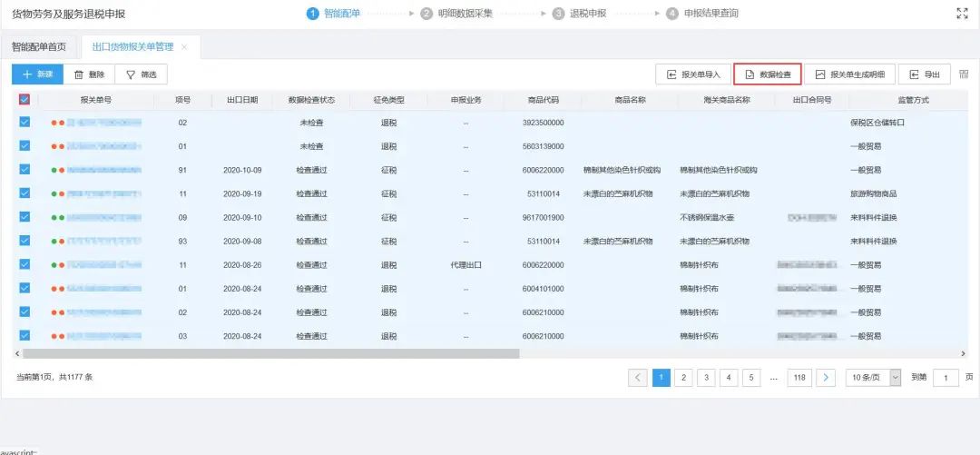Screen dimensions: 980x455
Task: Click the 报关单导入 button
Action: coord(693,74)
